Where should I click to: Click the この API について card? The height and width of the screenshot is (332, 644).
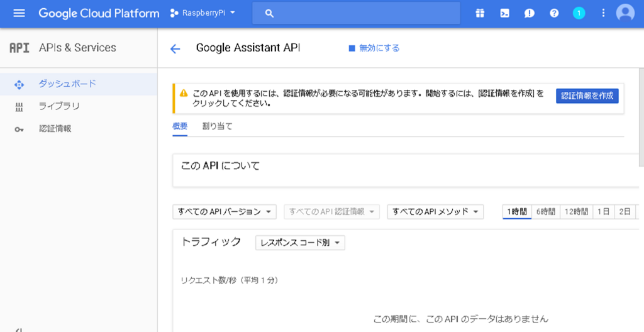[x=406, y=170]
